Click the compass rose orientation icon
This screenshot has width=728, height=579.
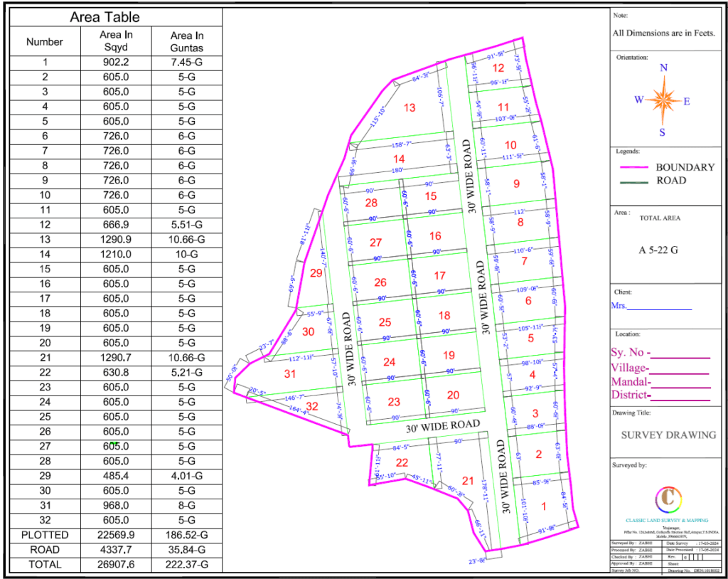point(663,100)
